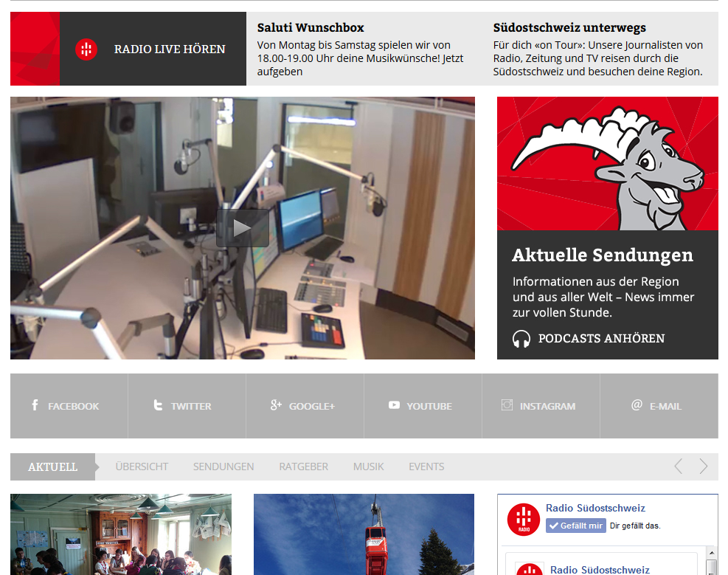
Task: Switch to the Übersicht tab
Action: click(142, 466)
